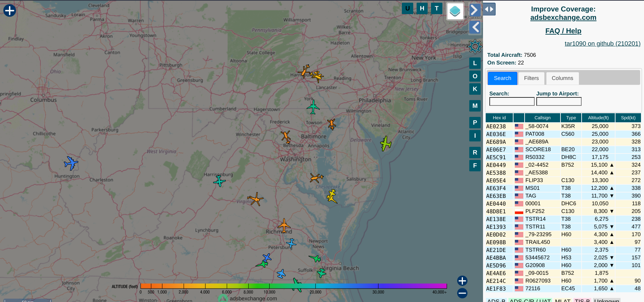The width and height of the screenshot is (644, 302).
Task: Toggle the O map button
Action: [475, 76]
